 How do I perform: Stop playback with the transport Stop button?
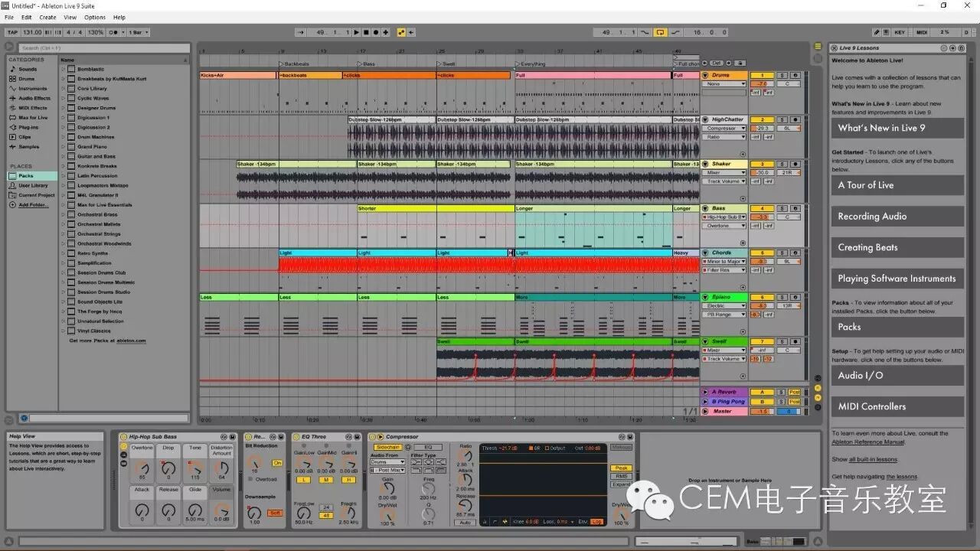click(x=365, y=32)
